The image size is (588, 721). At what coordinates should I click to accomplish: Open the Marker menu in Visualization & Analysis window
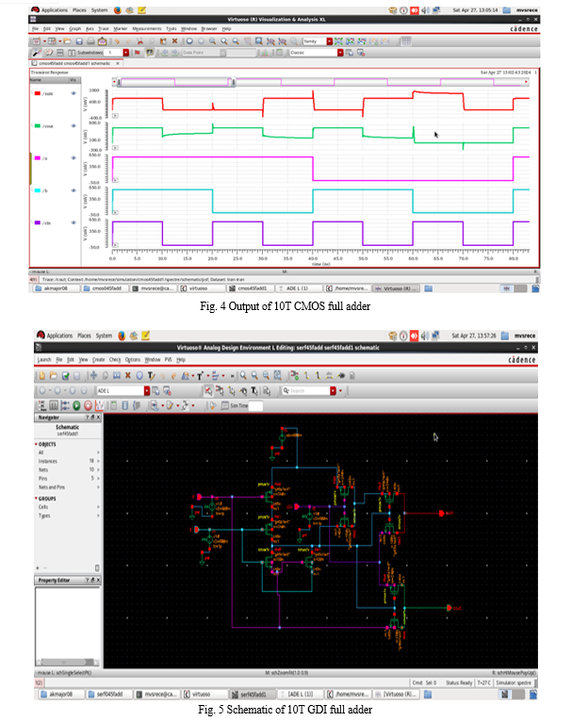(x=120, y=28)
